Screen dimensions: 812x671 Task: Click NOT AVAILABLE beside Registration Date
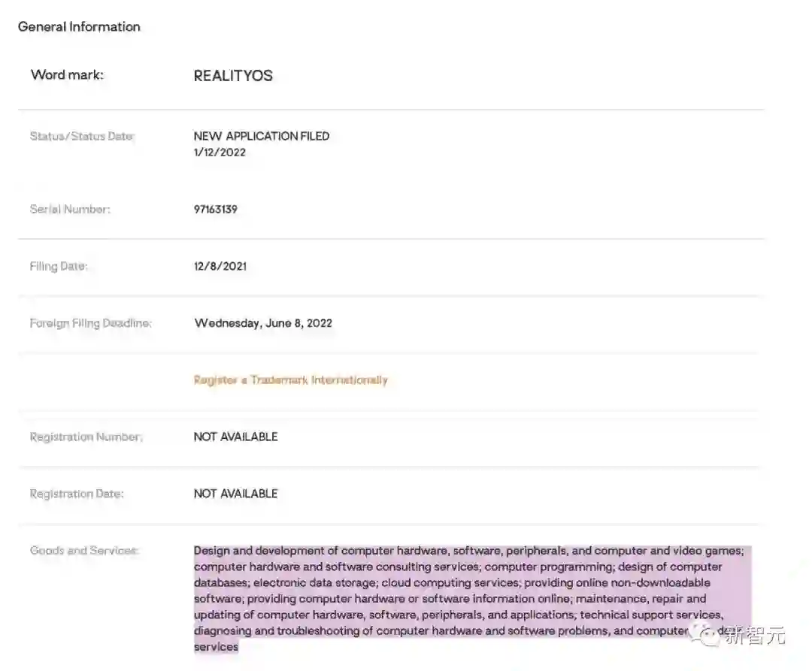[x=235, y=494]
